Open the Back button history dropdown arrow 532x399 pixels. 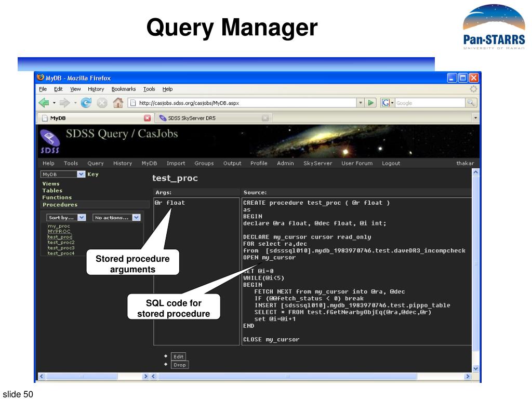coord(54,102)
